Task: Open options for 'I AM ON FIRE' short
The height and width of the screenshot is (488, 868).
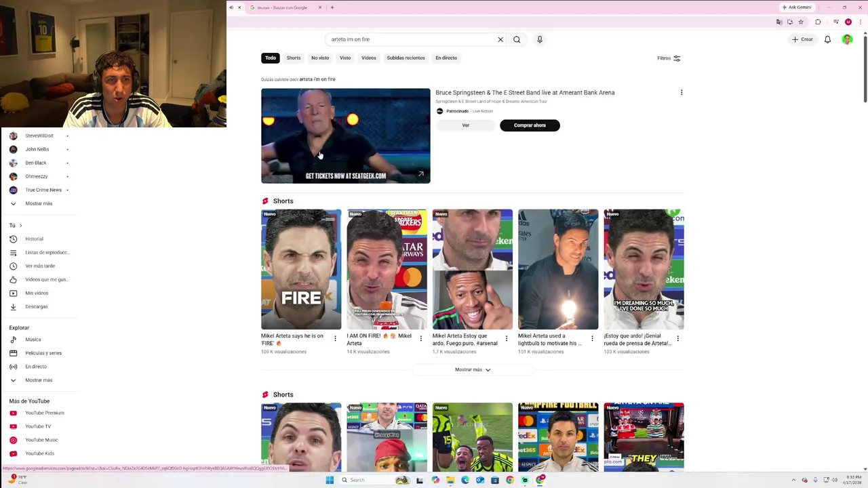Action: tap(420, 338)
